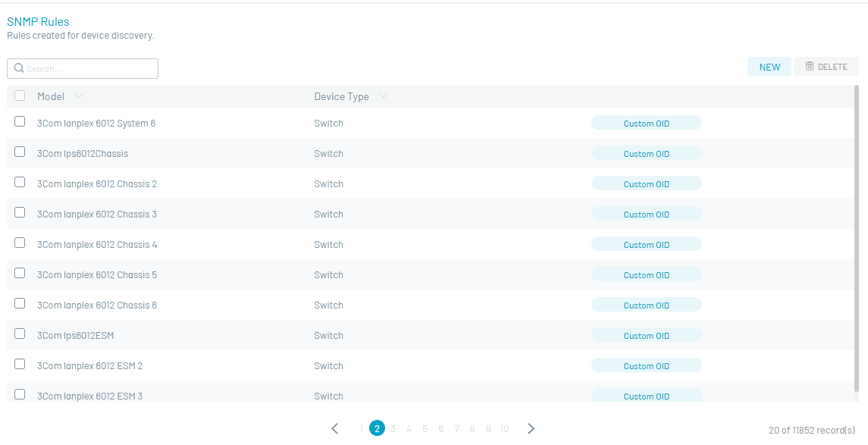Open Custom OID for lanplex 6012 Chassis 5
This screenshot has width=868, height=445.
click(x=647, y=274)
